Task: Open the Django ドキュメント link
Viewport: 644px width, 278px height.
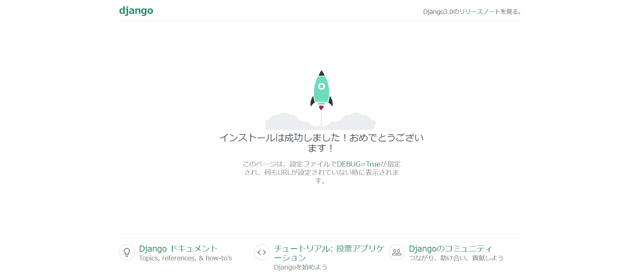Action: pos(178,249)
